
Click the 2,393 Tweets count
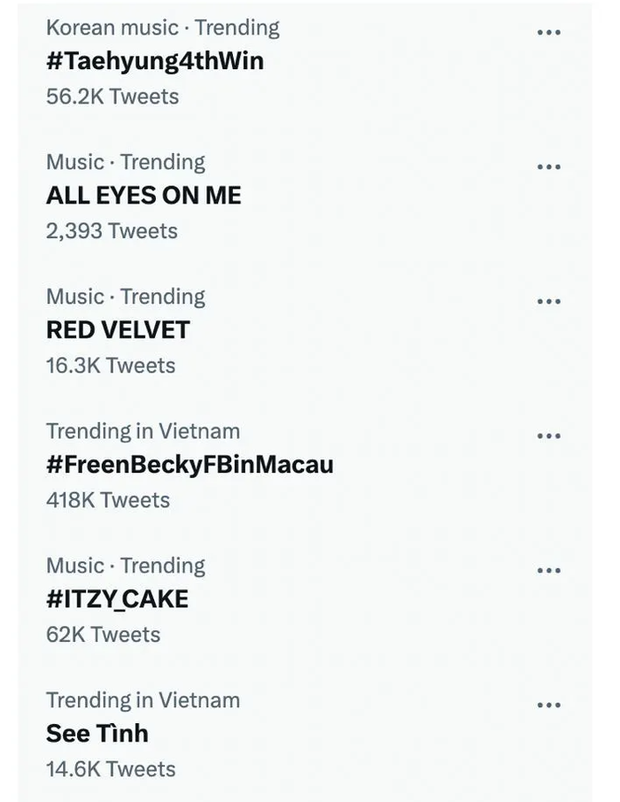pyautogui.click(x=112, y=231)
